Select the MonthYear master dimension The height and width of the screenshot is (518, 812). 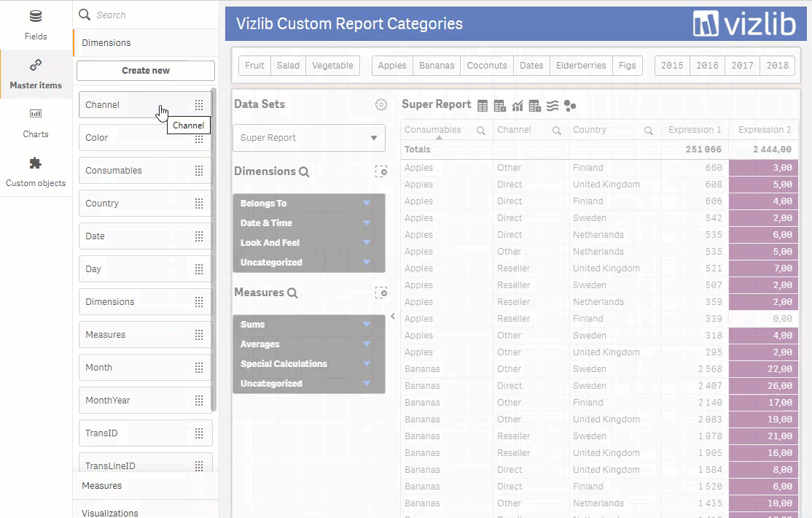coord(146,401)
